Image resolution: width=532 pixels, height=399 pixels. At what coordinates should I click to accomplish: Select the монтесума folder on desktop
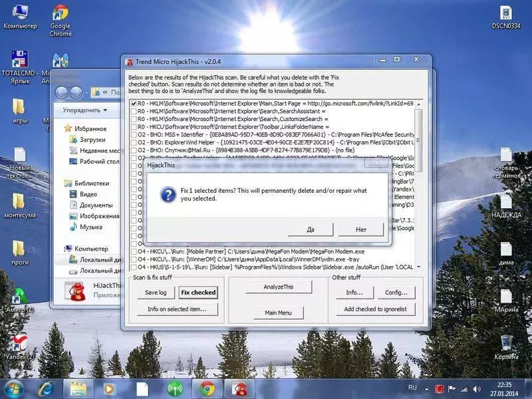[20, 205]
